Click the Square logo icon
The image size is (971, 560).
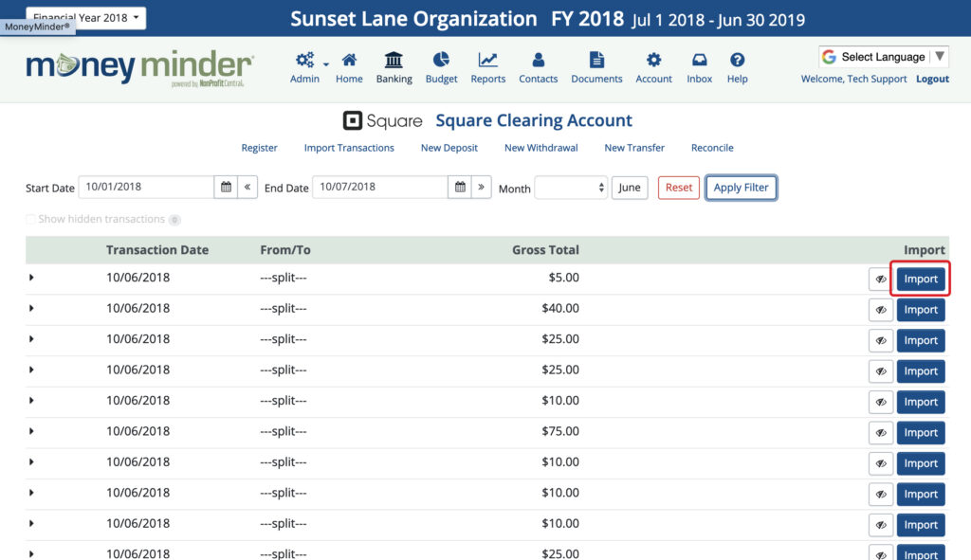[x=353, y=120]
